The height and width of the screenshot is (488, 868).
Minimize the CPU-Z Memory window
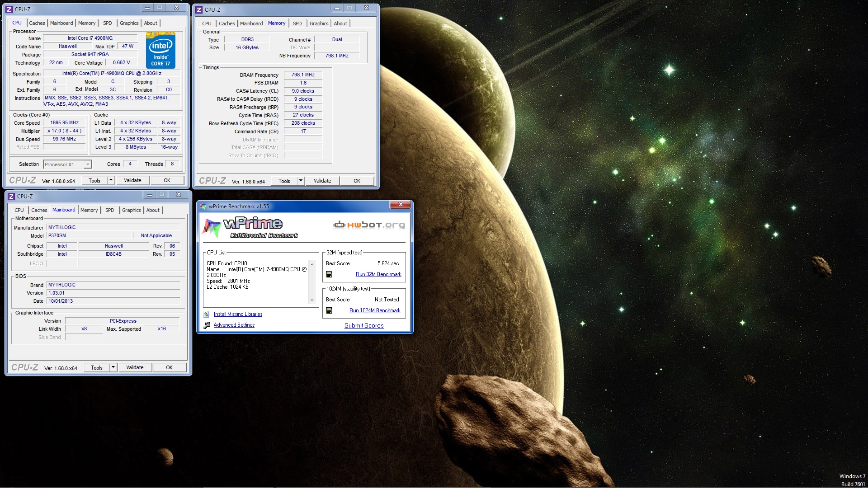tap(337, 8)
